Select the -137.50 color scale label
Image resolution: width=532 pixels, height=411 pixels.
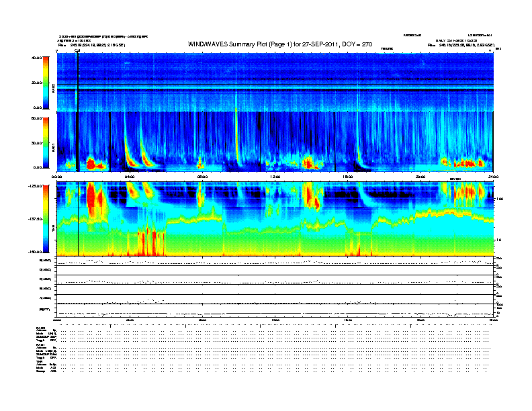point(35,219)
